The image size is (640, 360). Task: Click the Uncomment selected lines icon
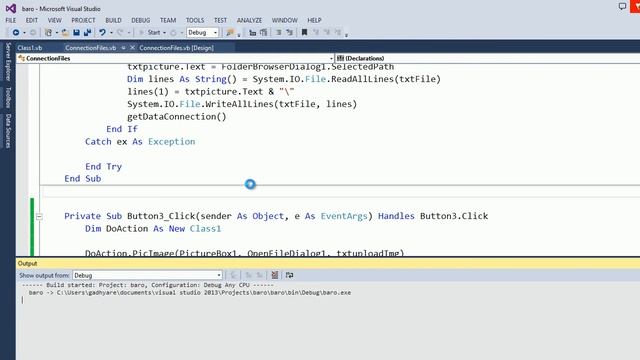[264, 32]
